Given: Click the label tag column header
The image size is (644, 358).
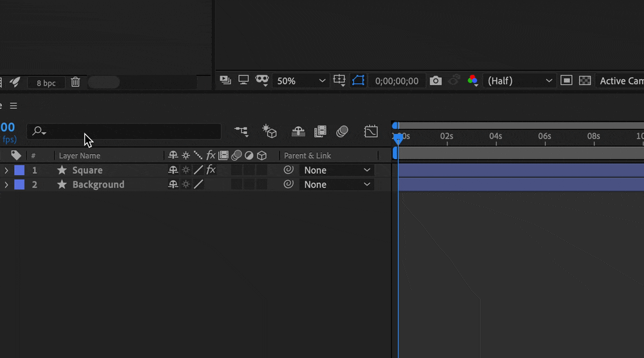Looking at the screenshot, I should coord(16,155).
